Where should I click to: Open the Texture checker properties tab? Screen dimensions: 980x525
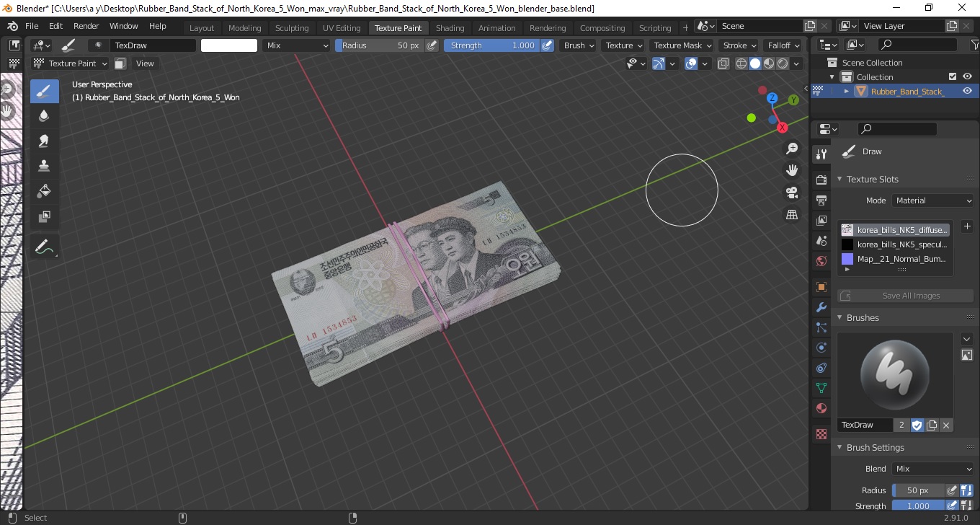point(821,434)
